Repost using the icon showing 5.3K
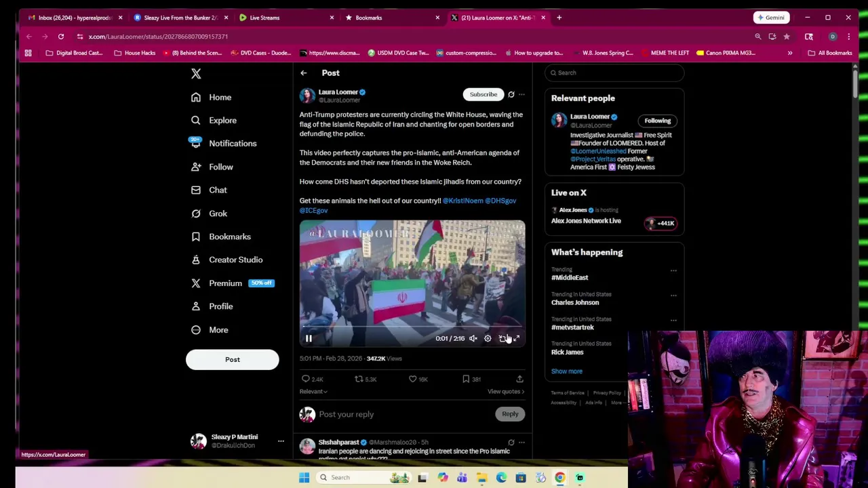Image resolution: width=868 pixels, height=488 pixels. (366, 379)
